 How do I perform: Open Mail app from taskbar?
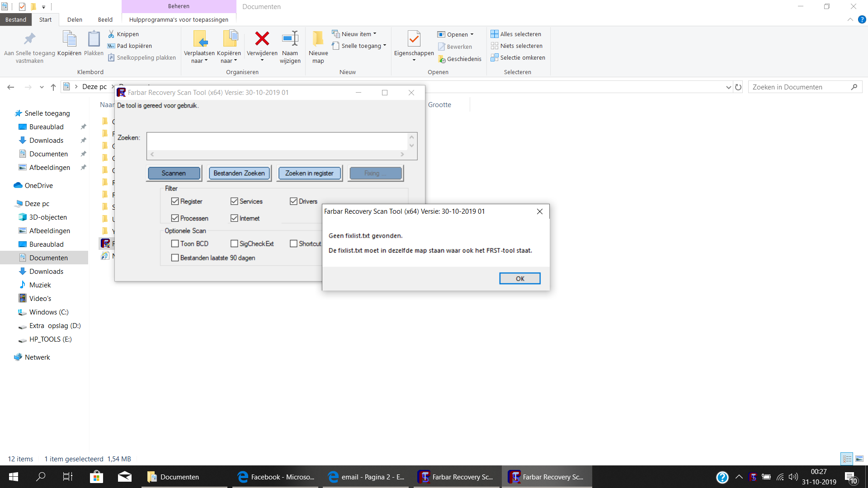(x=124, y=477)
